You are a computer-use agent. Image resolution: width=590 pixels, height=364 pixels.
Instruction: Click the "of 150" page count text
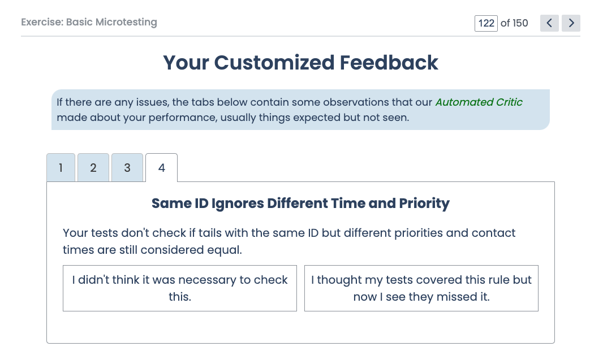[514, 23]
